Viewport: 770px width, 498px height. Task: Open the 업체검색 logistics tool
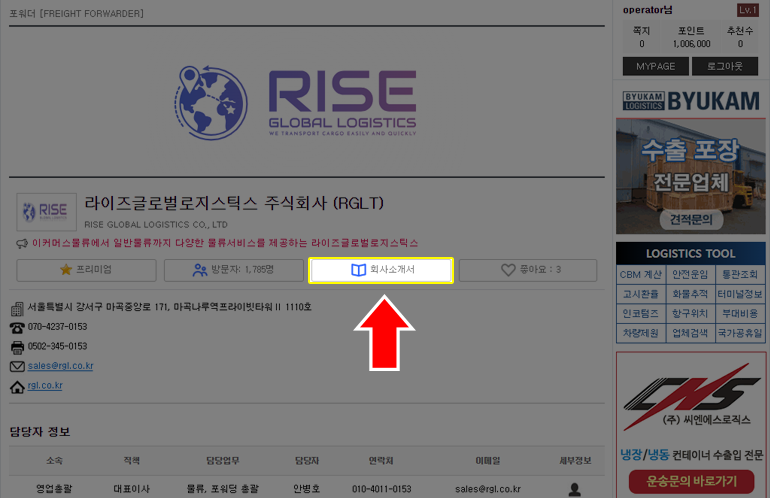690,333
